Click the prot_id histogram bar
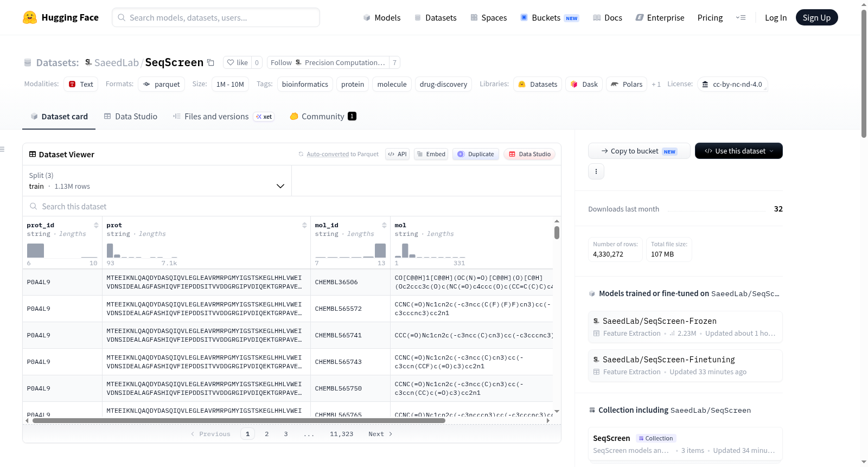This screenshot has height=467, width=868. coord(35,251)
